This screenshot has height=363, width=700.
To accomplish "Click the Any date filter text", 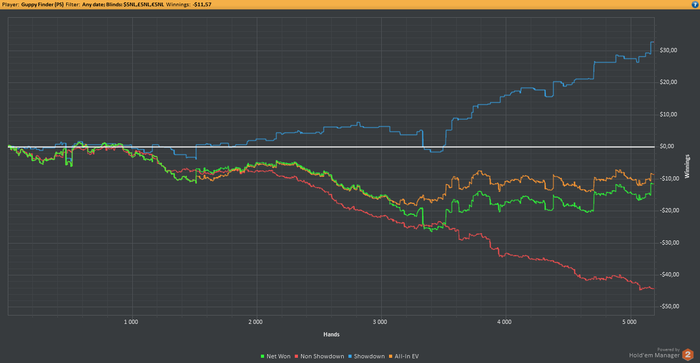I will [x=93, y=4].
